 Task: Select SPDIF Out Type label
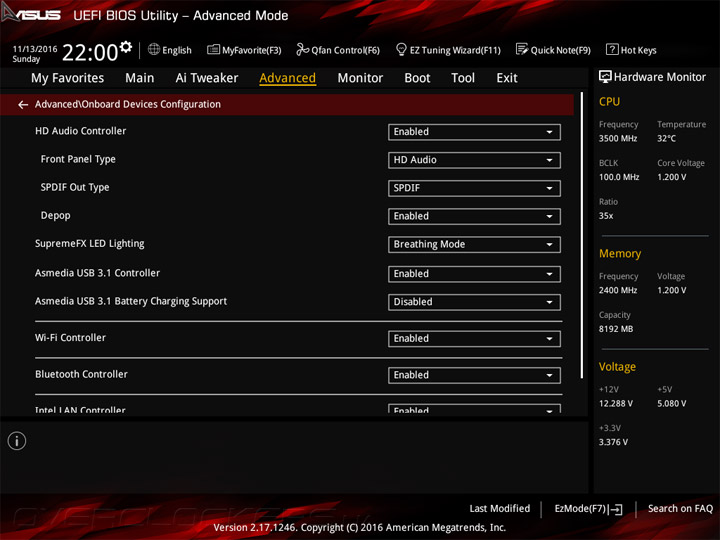click(75, 187)
